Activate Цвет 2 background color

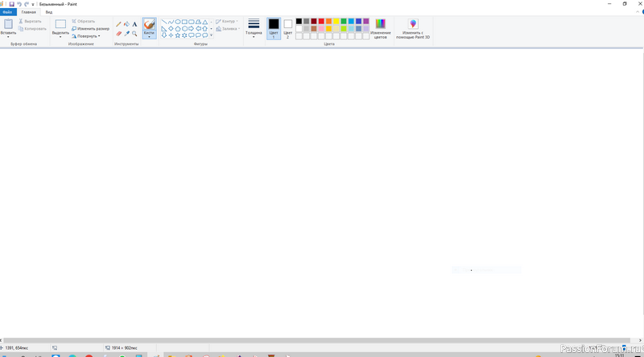click(287, 28)
